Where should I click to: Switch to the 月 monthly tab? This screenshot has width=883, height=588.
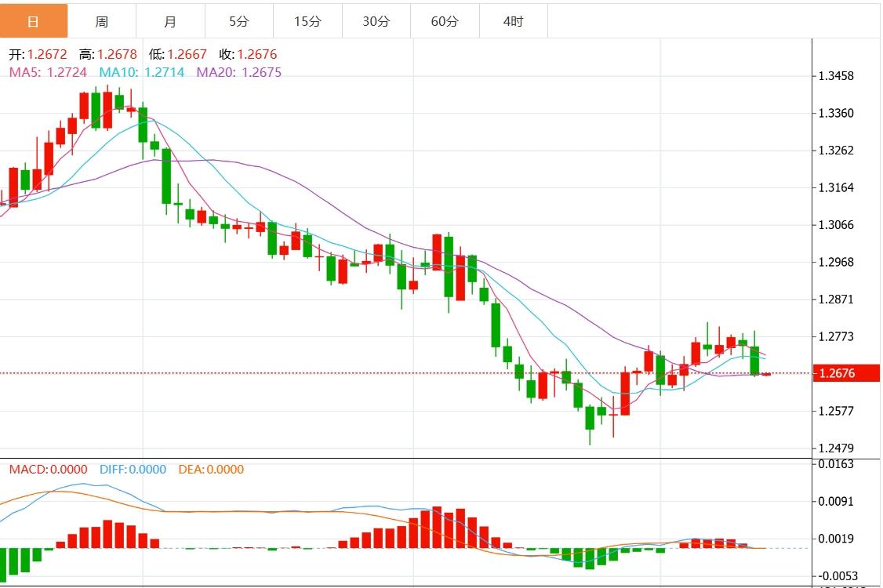[171, 21]
